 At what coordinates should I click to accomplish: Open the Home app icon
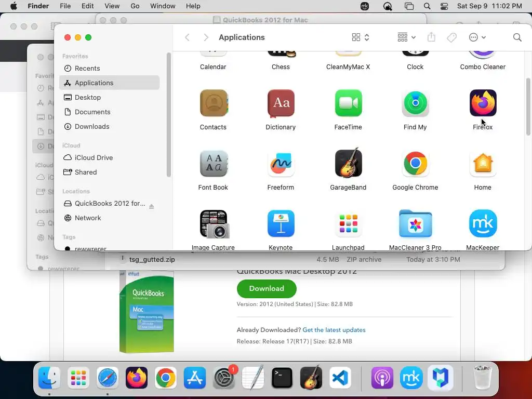483,164
